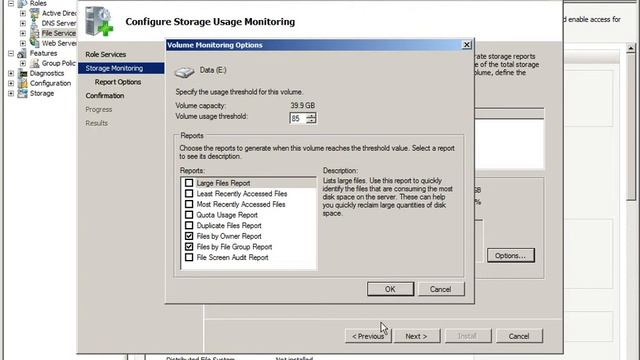The height and width of the screenshot is (360, 640).
Task: Select the Duplicate Files Report label
Action: click(x=229, y=225)
